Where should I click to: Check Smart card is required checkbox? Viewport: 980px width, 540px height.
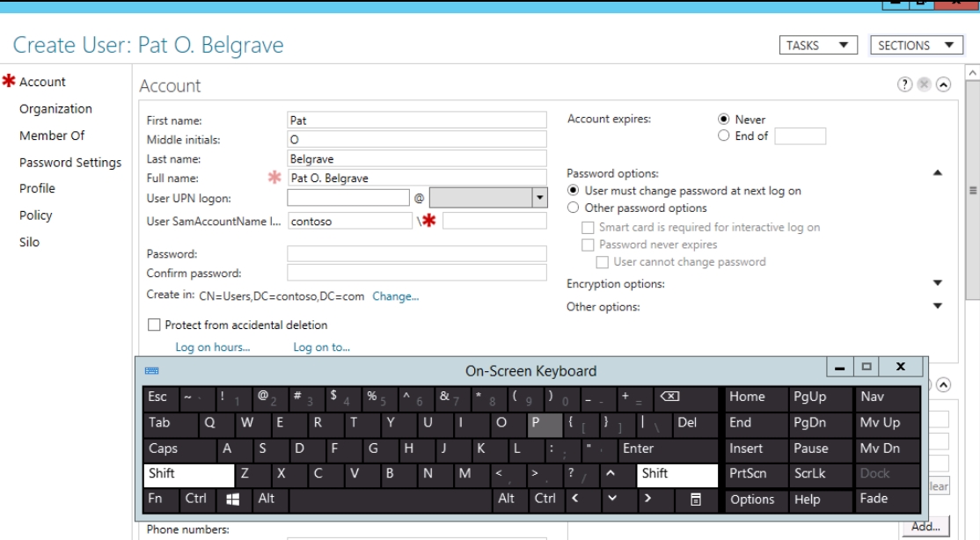tap(588, 228)
